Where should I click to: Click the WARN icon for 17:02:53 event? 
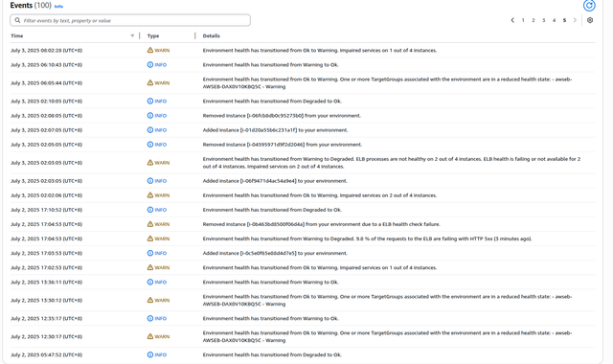(x=150, y=267)
